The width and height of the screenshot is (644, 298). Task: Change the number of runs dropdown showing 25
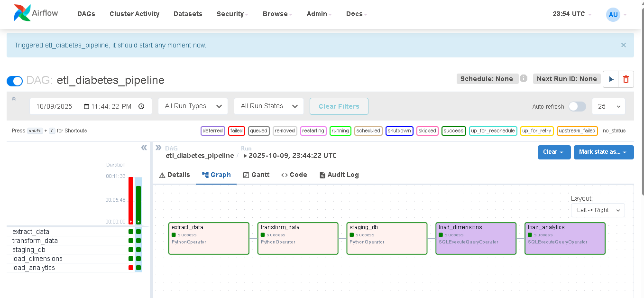(608, 106)
